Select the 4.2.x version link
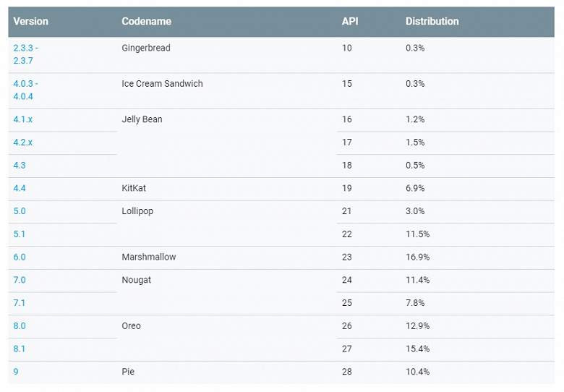 click(x=22, y=142)
